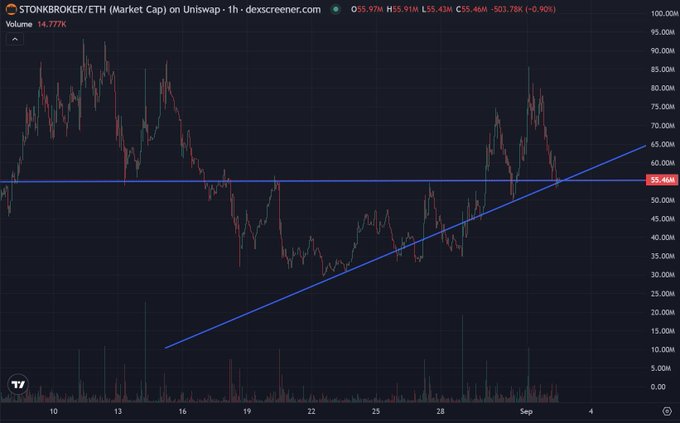
Task: Click the date label 19 on time axis
Action: click(247, 411)
